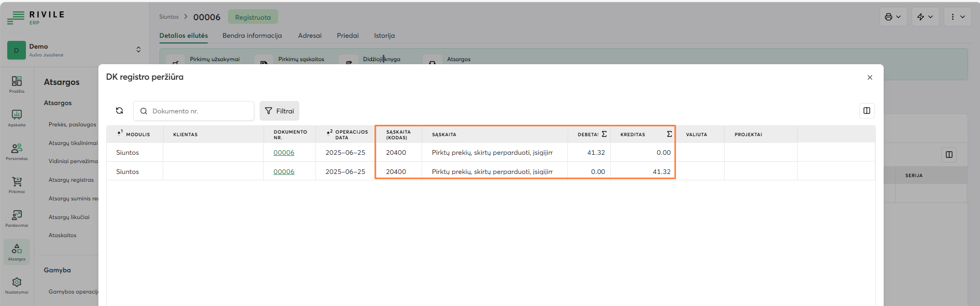The height and width of the screenshot is (306, 980).
Task: Close the DK registro peržiūra dialog
Action: click(870, 77)
